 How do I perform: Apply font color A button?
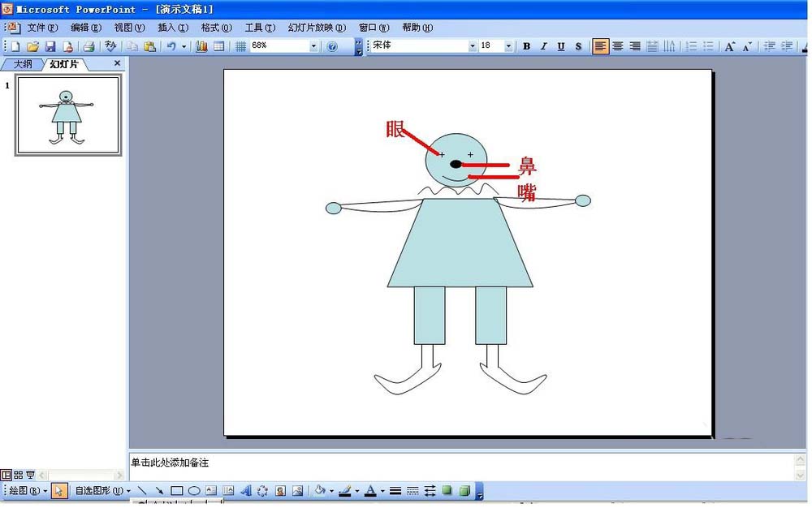click(370, 490)
